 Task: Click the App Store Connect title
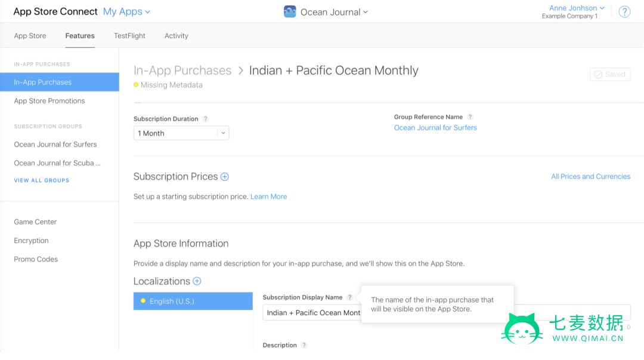point(55,11)
